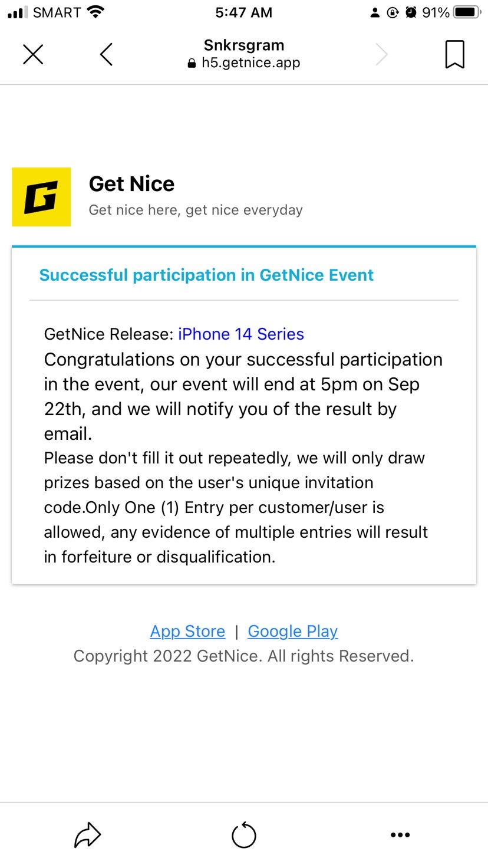Bookmark this page with the bookmark icon

[454, 54]
